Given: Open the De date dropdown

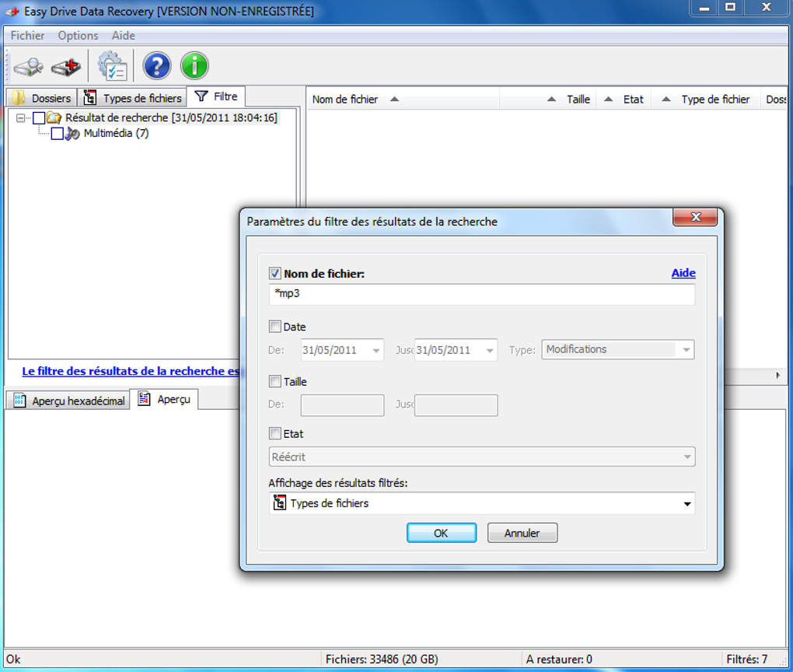Looking at the screenshot, I should pos(376,350).
